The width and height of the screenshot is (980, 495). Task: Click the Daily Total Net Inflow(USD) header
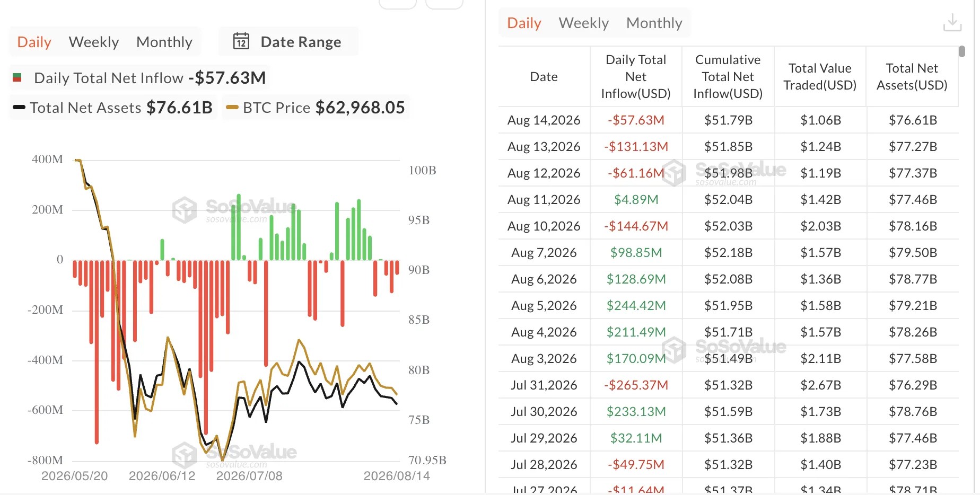point(636,77)
